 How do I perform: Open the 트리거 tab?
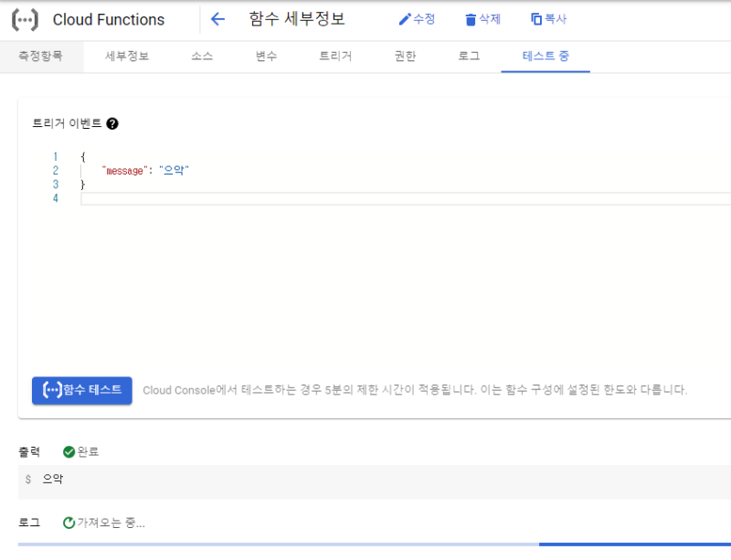pos(334,57)
